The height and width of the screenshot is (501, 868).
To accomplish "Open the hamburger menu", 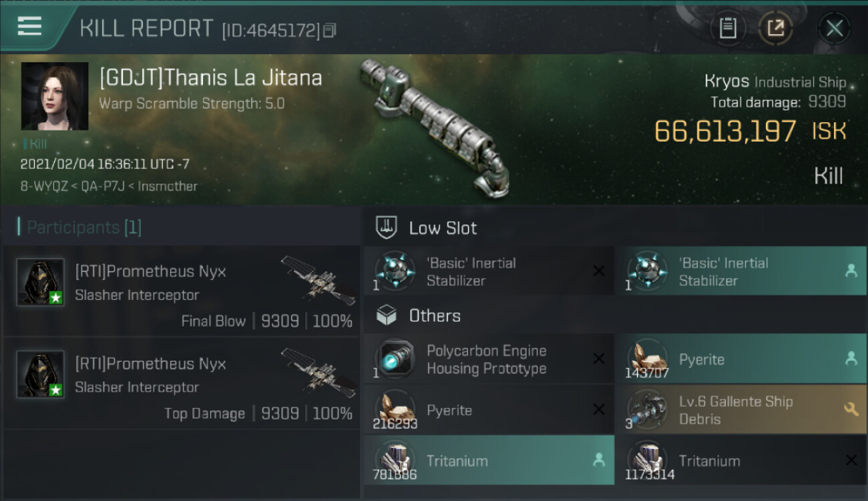I will [x=29, y=27].
